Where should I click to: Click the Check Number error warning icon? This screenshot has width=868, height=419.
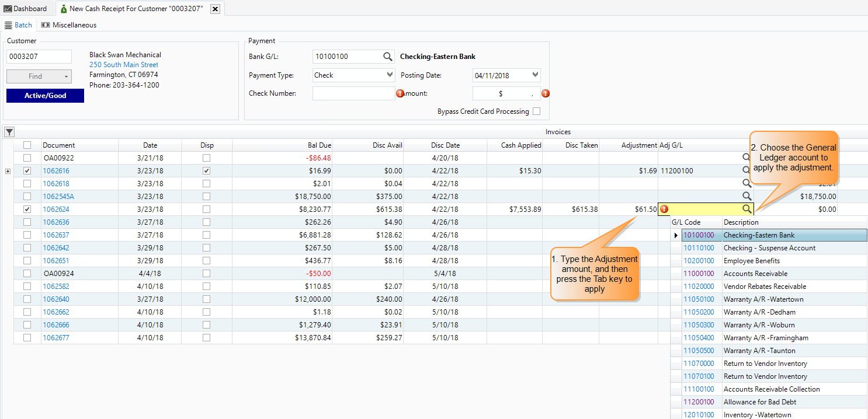point(400,93)
